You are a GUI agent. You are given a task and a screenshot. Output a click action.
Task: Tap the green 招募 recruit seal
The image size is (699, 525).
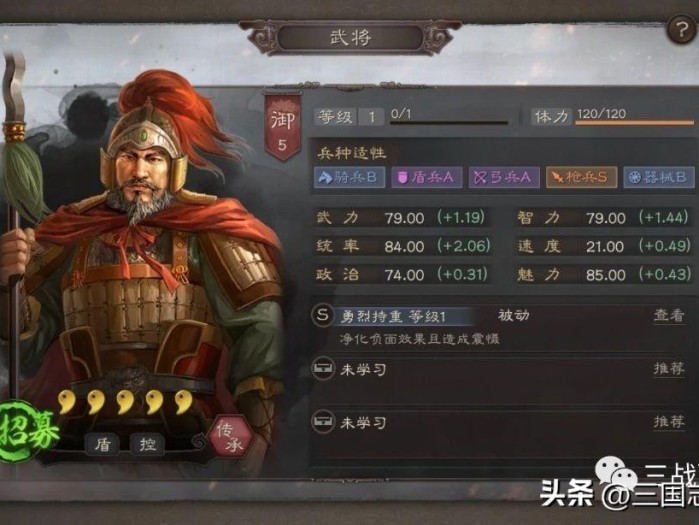(28, 431)
